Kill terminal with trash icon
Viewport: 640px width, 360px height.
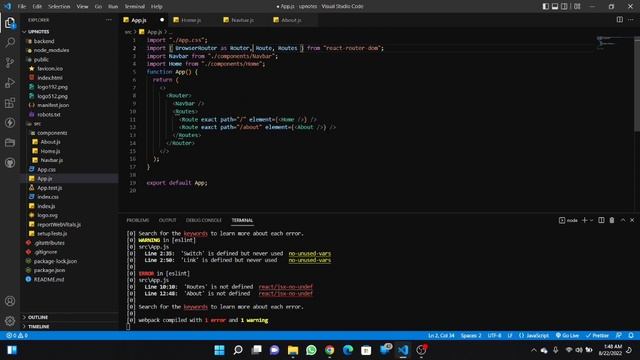click(x=611, y=220)
